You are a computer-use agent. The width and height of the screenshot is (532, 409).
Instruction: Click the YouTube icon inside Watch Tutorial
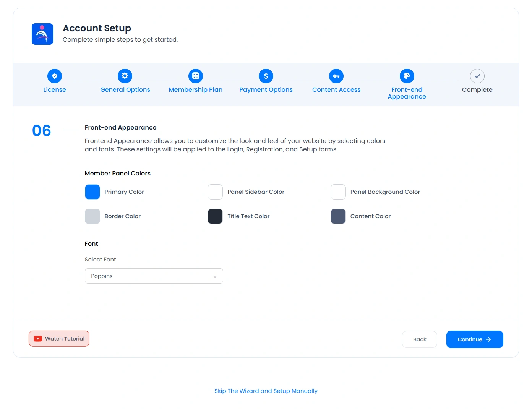point(37,338)
